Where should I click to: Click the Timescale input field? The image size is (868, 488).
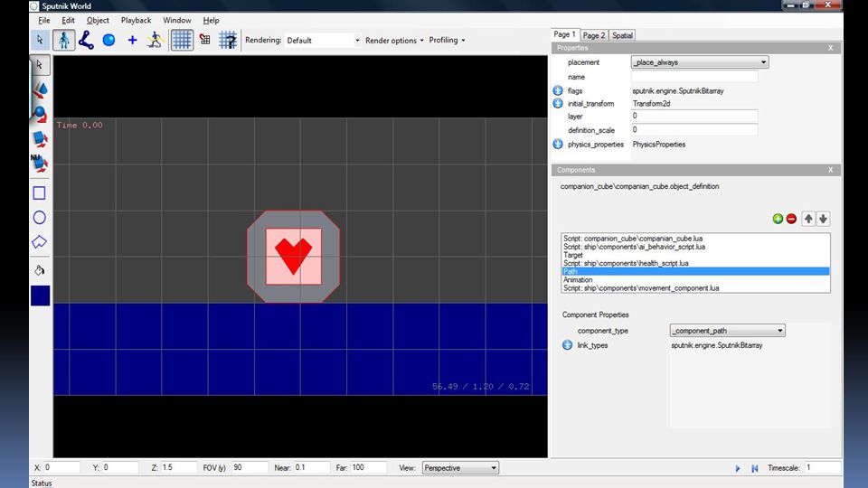823,467
